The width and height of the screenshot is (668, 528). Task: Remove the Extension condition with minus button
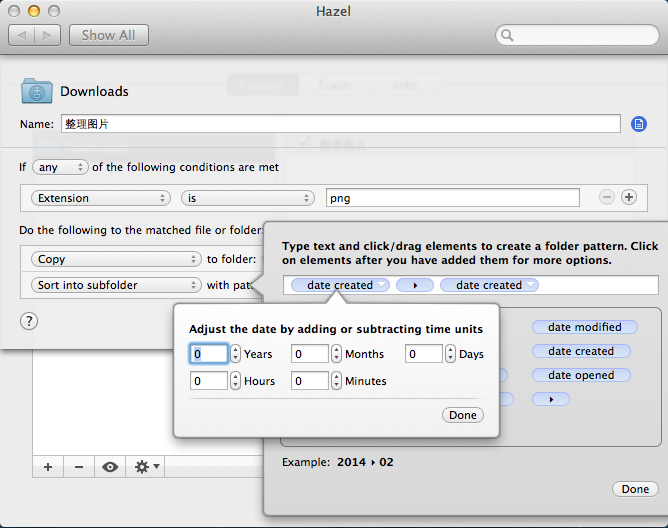(x=607, y=197)
